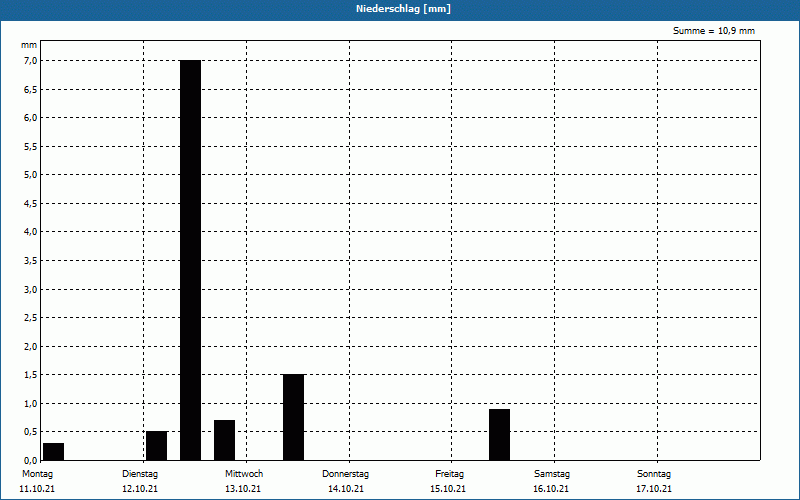Click the Sonntag axis label
This screenshot has width=800, height=500.
click(x=654, y=474)
